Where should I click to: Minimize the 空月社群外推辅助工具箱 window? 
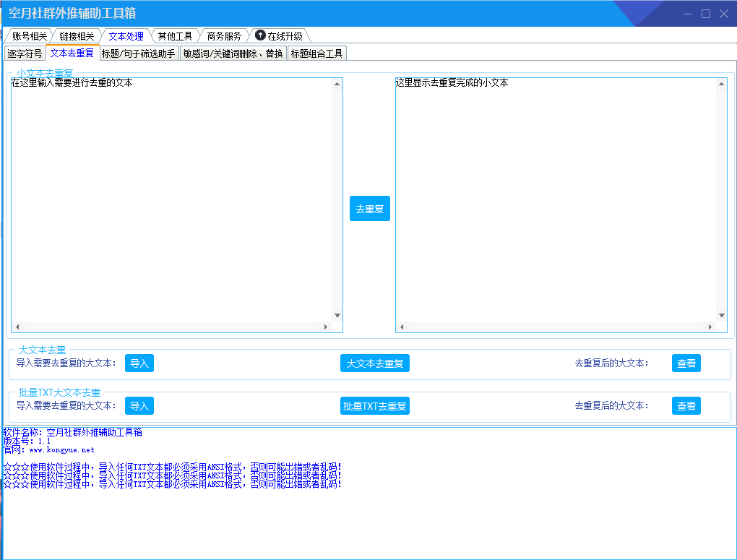[688, 14]
